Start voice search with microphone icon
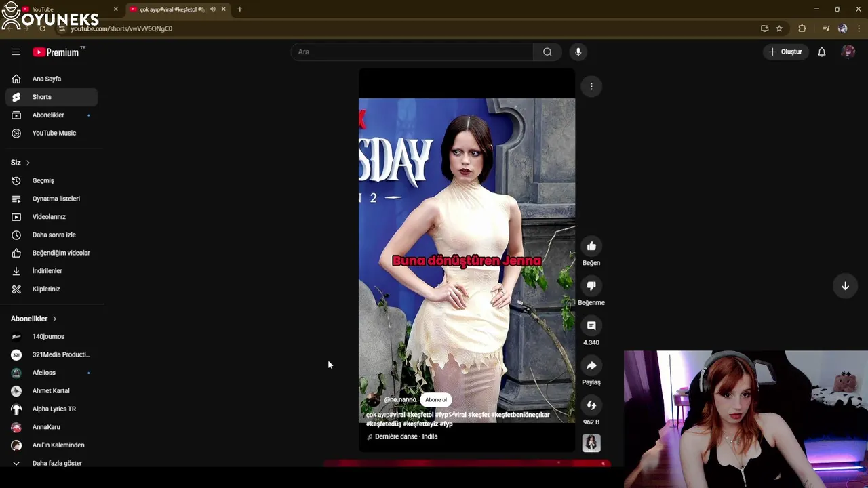 (578, 52)
